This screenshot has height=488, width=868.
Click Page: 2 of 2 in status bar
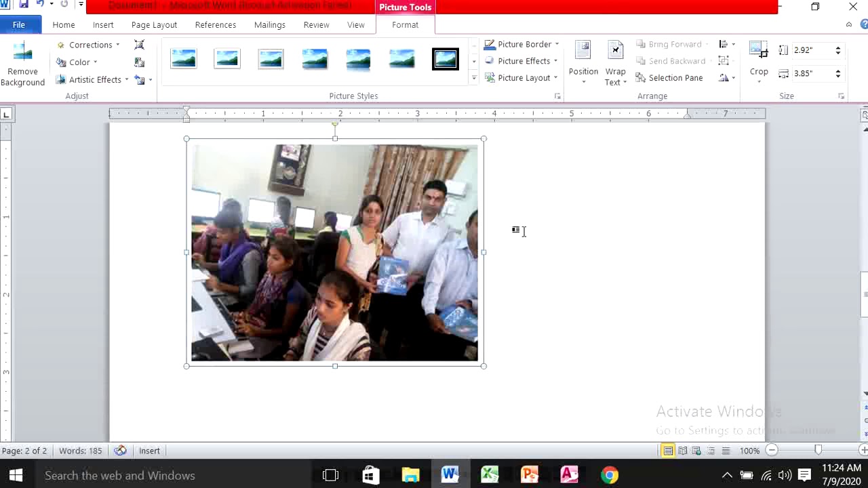[24, 451]
